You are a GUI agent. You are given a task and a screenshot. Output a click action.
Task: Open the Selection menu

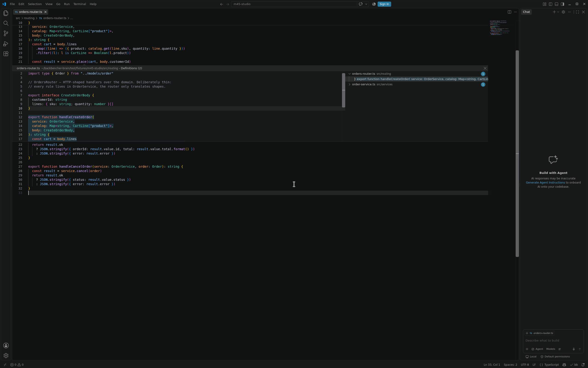point(35,4)
